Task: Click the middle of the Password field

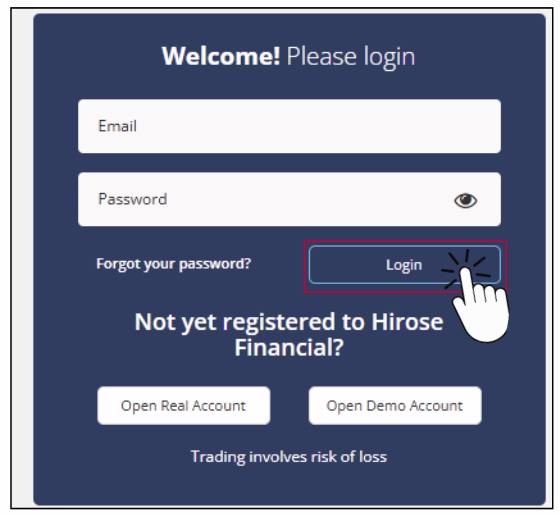Action: click(x=289, y=199)
